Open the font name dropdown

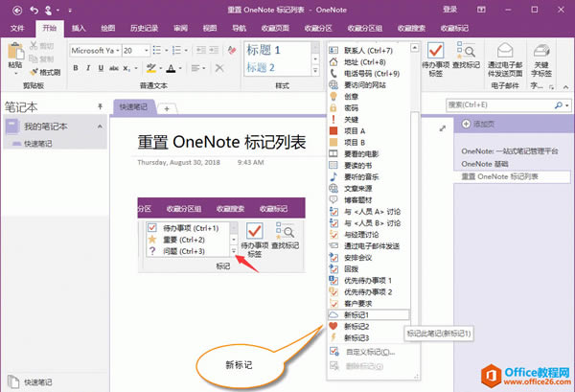click(118, 51)
